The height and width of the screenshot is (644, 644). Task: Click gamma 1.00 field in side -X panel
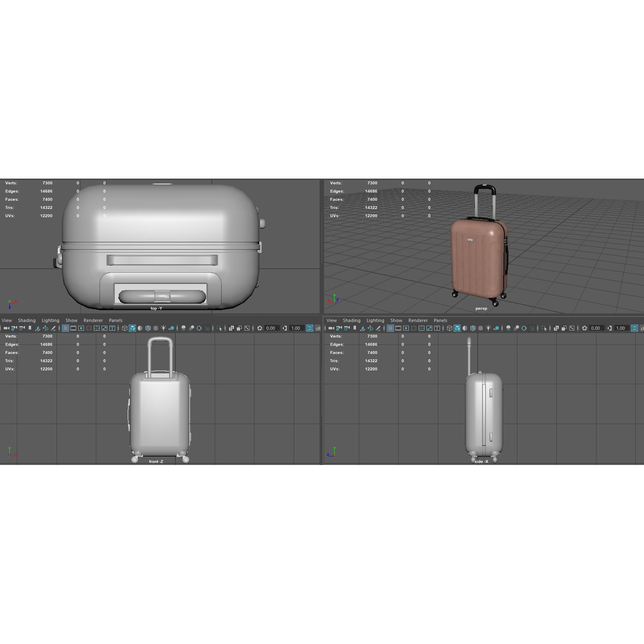[x=621, y=328]
